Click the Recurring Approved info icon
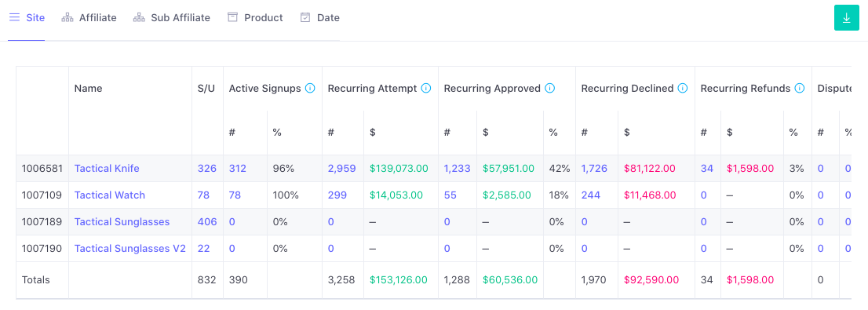This screenshot has width=868, height=310. point(549,88)
